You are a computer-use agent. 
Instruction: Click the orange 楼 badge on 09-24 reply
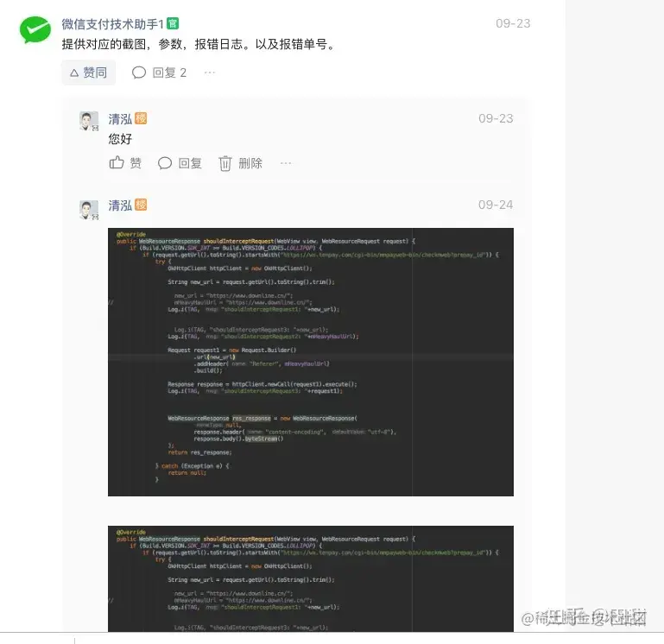tap(141, 205)
